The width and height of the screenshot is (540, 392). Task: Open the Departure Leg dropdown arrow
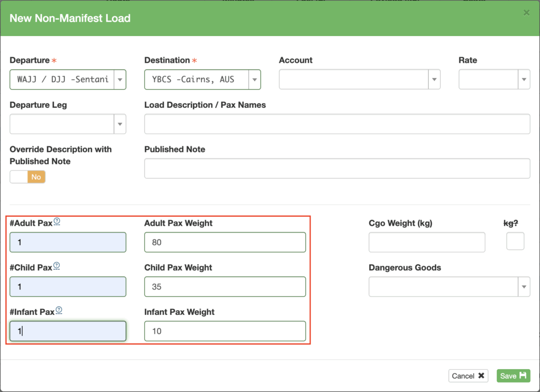click(120, 124)
